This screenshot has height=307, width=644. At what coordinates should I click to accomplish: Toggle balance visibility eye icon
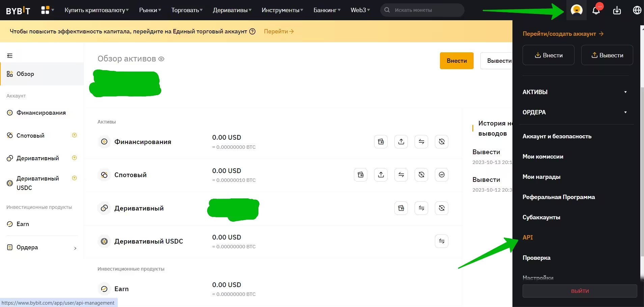point(161,59)
